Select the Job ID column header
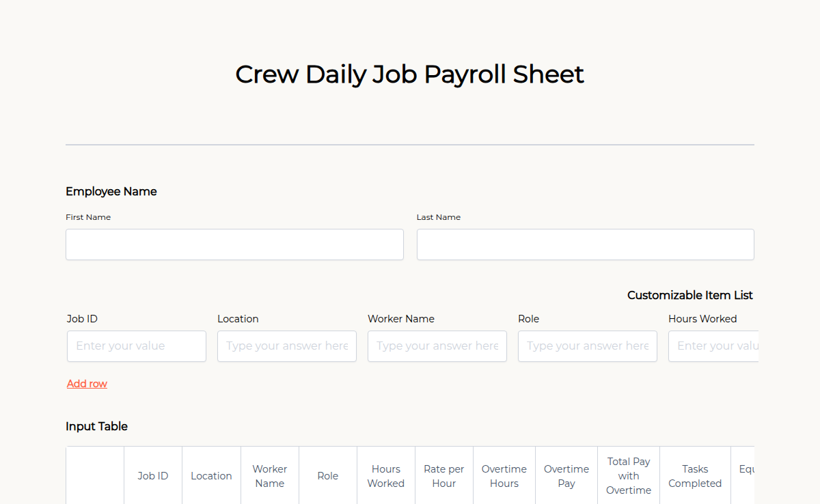Screen dimensions: 820x504 pos(152,475)
